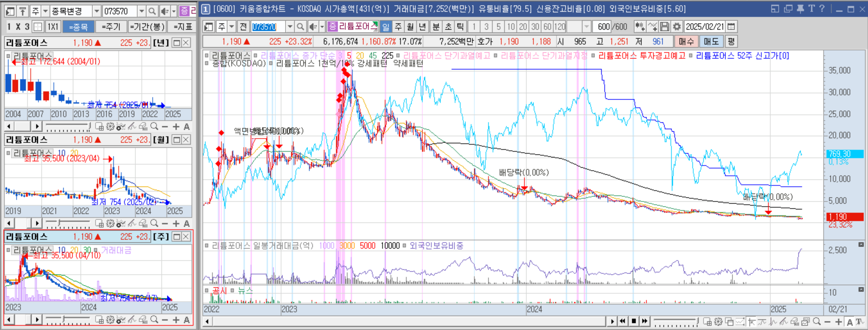Click the sound icon in main chart toolbar
This screenshot has height=330, width=868.
coord(313,27)
